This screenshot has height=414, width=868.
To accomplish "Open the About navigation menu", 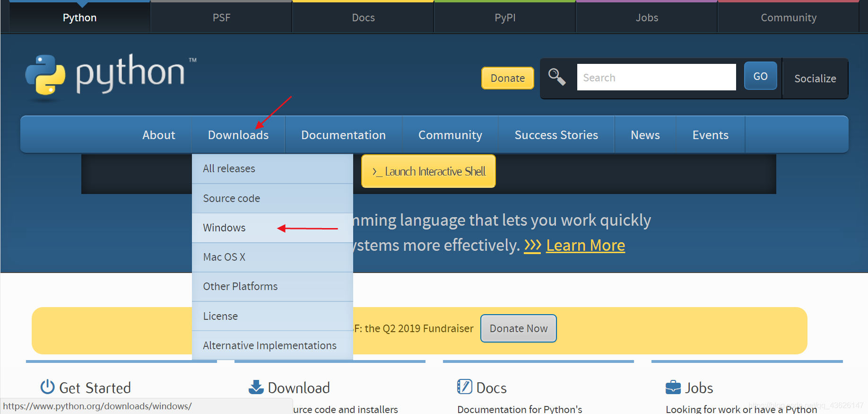I will (159, 135).
